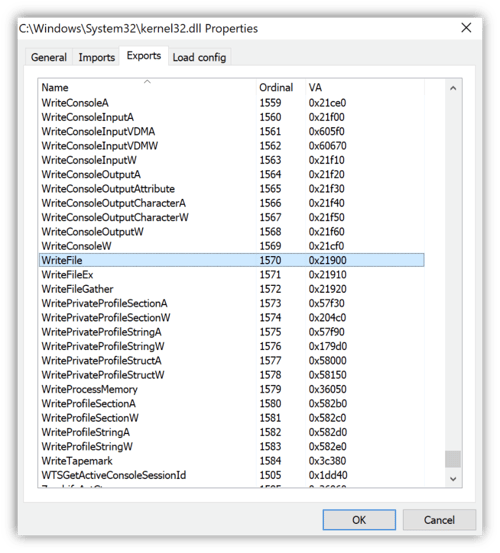Select the WriteConsoleInputVDMA entry
The height and width of the screenshot is (553, 500).
[231, 131]
